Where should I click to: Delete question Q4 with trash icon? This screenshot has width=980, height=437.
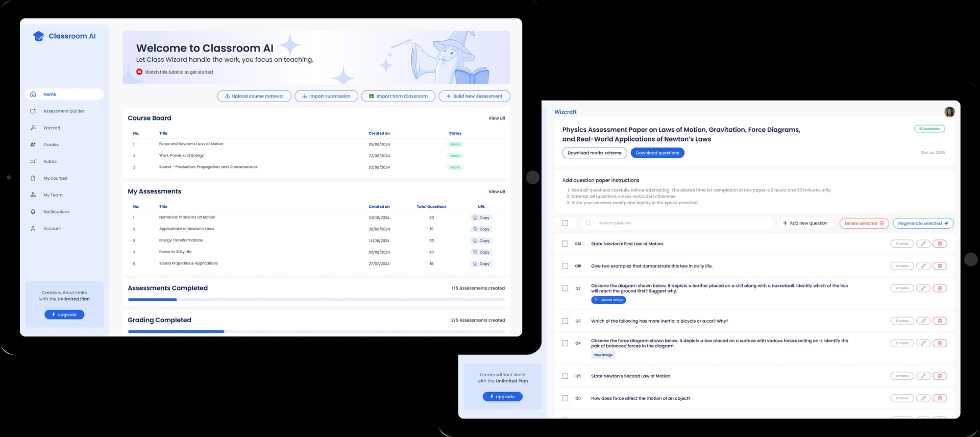[x=940, y=344]
